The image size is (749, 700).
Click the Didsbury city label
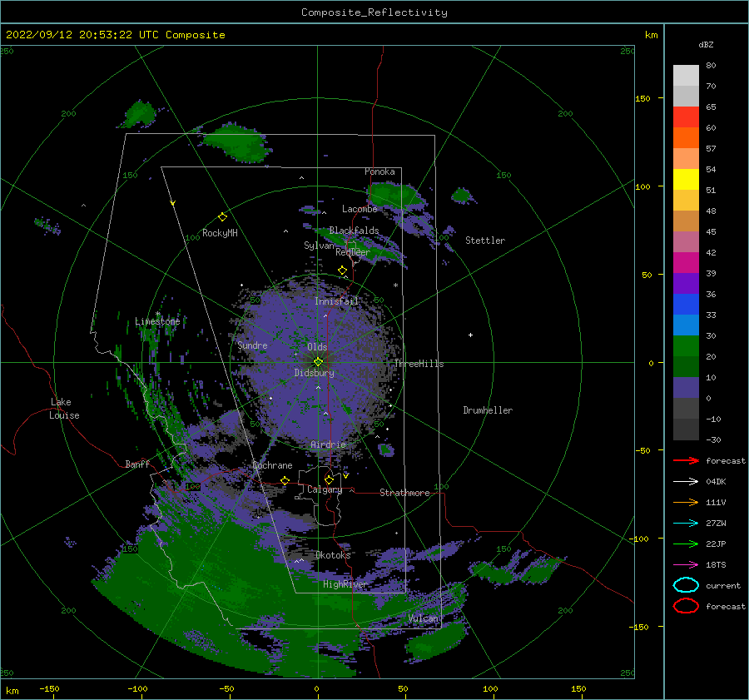tap(315, 373)
